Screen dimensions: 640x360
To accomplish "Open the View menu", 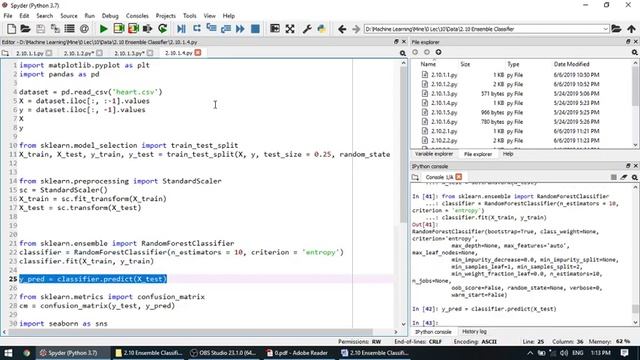I will (209, 16).
